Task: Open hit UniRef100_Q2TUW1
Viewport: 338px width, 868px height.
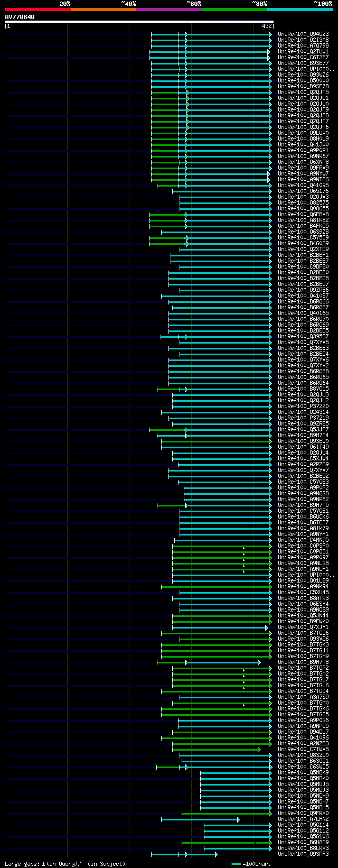Action: click(x=303, y=52)
